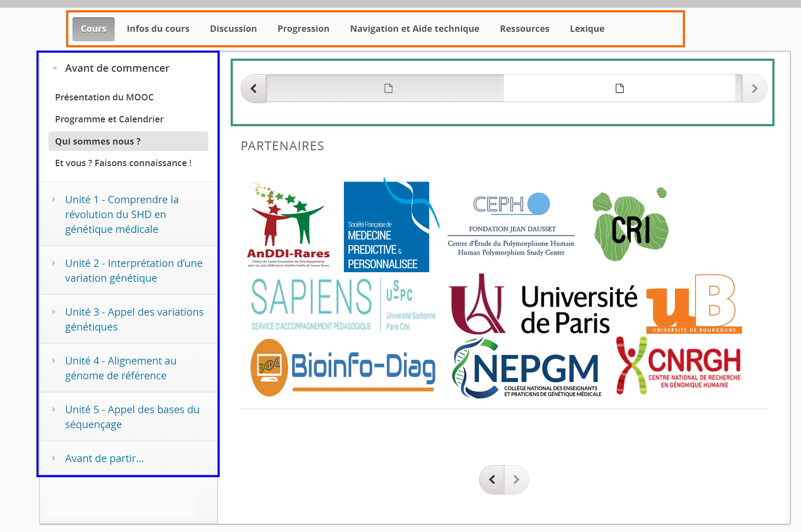This screenshot has width=801, height=532.
Task: Open the Ressources tab
Action: coord(525,29)
